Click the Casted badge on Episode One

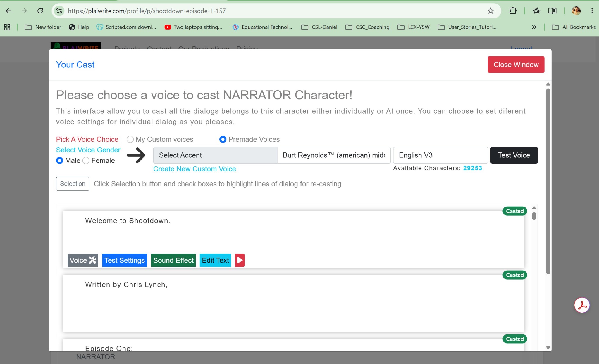pyautogui.click(x=515, y=339)
